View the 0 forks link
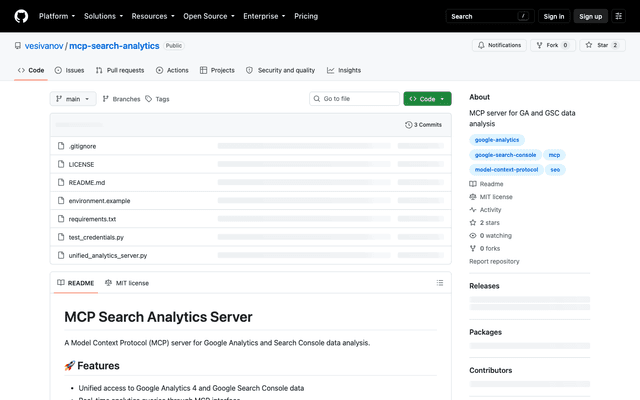Screen dimensions: 640x400 [484, 249]
